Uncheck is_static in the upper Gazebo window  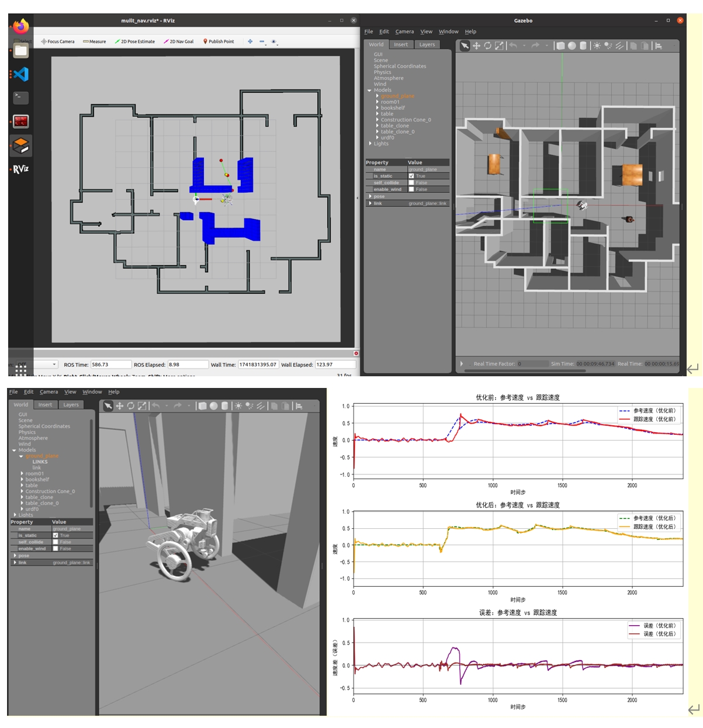coord(411,176)
